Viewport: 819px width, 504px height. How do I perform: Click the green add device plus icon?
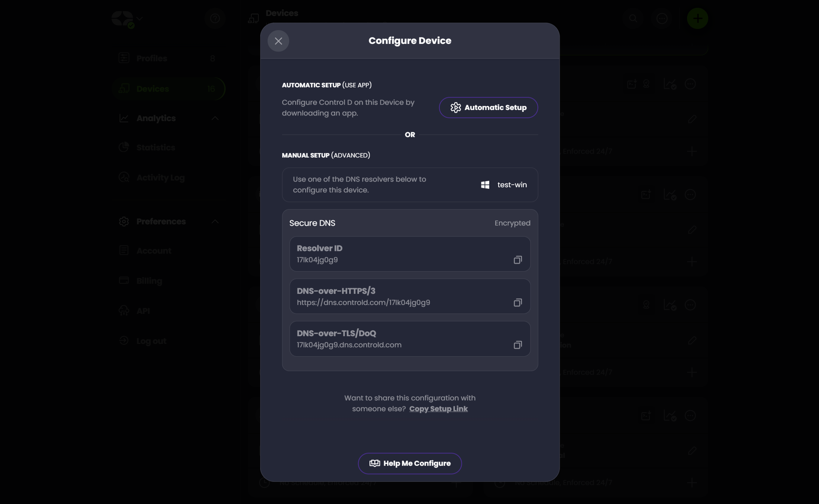coord(697,19)
